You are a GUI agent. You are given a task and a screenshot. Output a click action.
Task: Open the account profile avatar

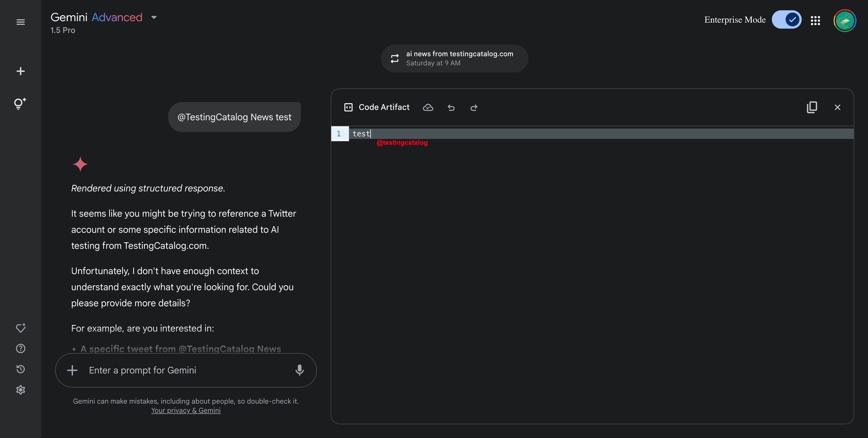click(845, 20)
